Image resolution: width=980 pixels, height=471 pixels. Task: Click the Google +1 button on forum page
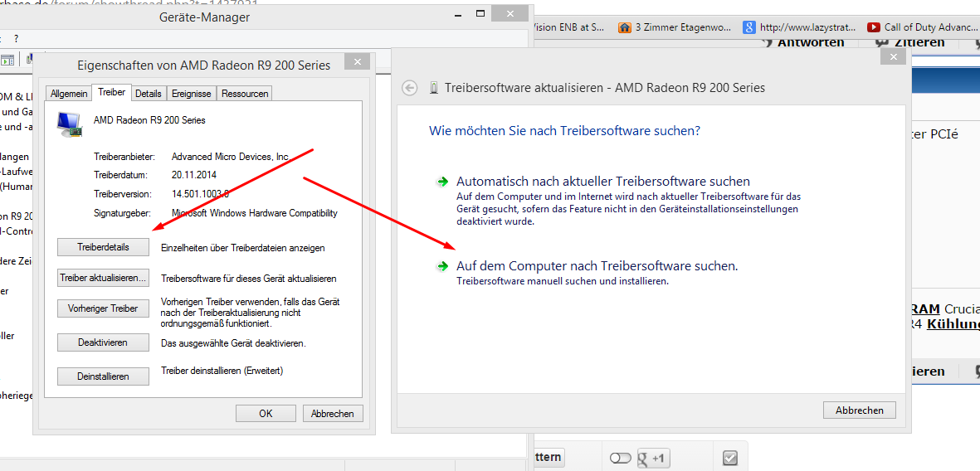pos(652,459)
